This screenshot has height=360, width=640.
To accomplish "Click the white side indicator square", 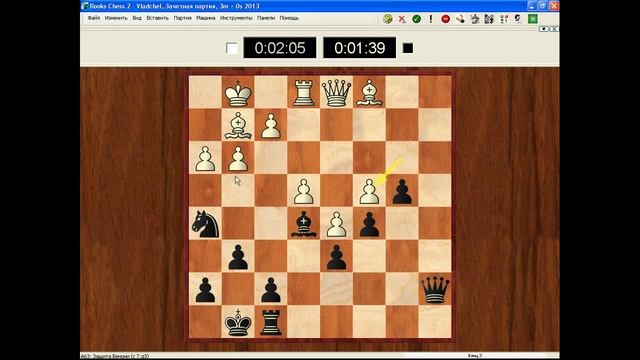I will click(232, 48).
